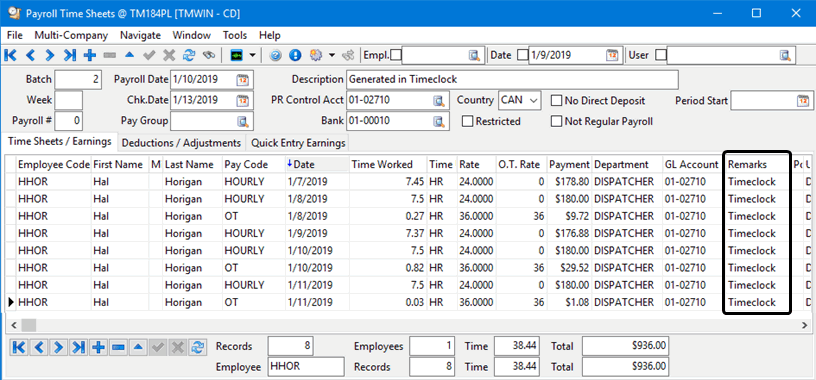Go to first record in top toolbar

click(x=10, y=55)
